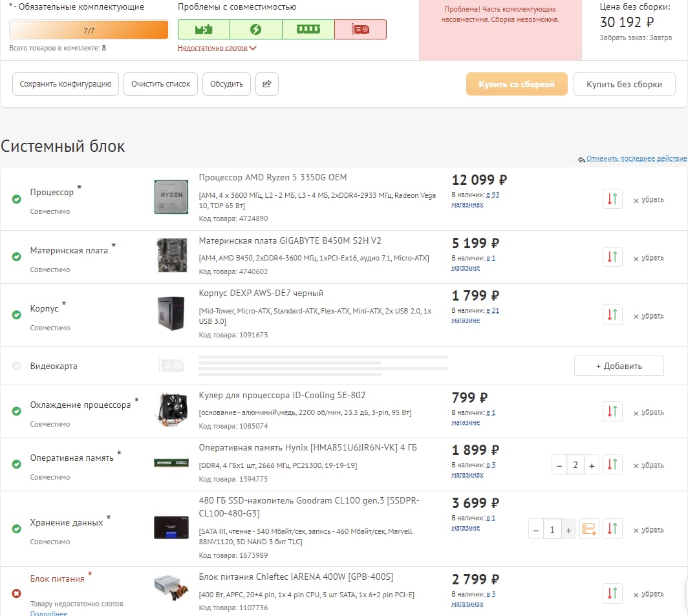Increase SSD quantity with plus button

568,530
